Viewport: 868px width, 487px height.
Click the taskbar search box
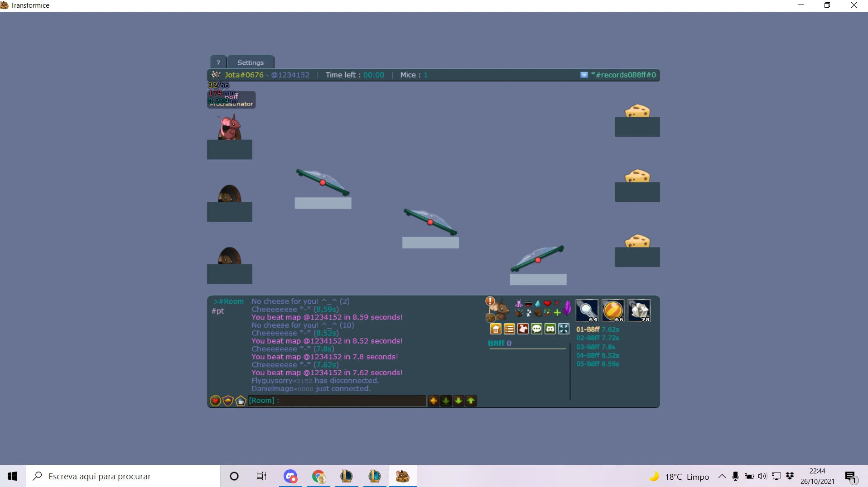tap(123, 476)
